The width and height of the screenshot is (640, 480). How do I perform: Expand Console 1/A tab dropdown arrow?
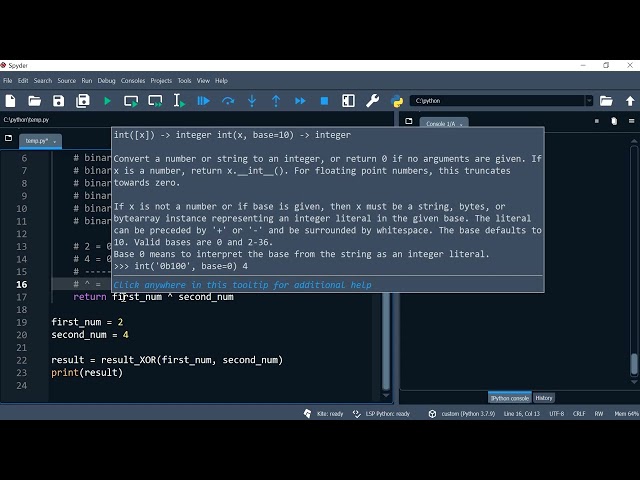point(461,124)
